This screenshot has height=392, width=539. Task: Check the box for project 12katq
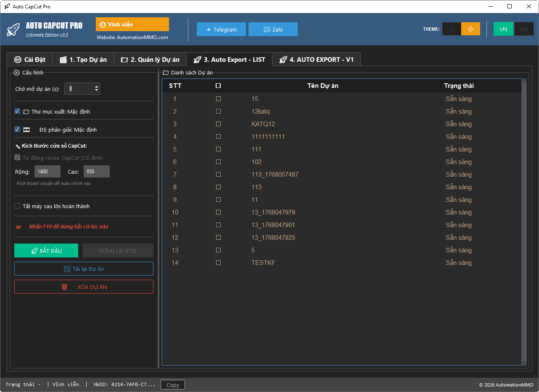[x=218, y=111]
